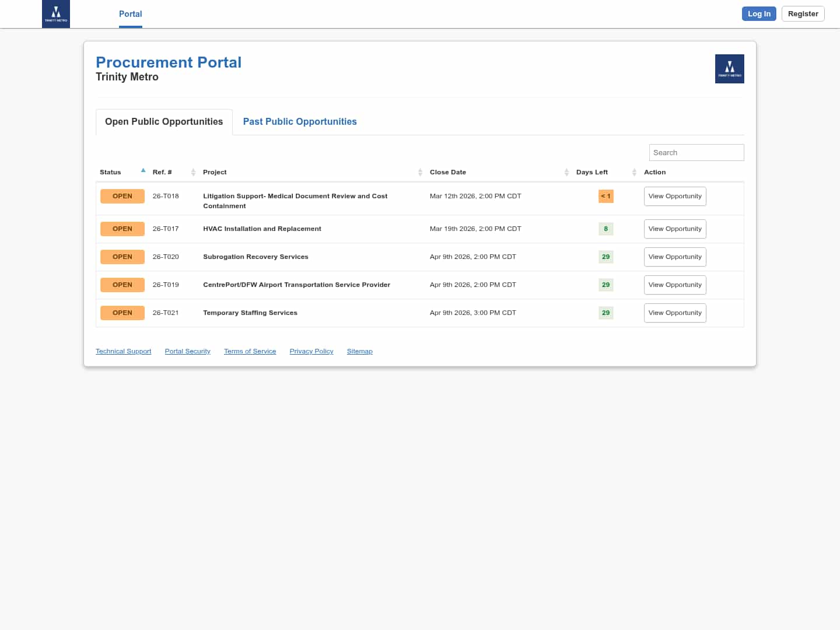840x630 pixels.
Task: Open the Subrogation Recovery Services project row
Action: 256,257
